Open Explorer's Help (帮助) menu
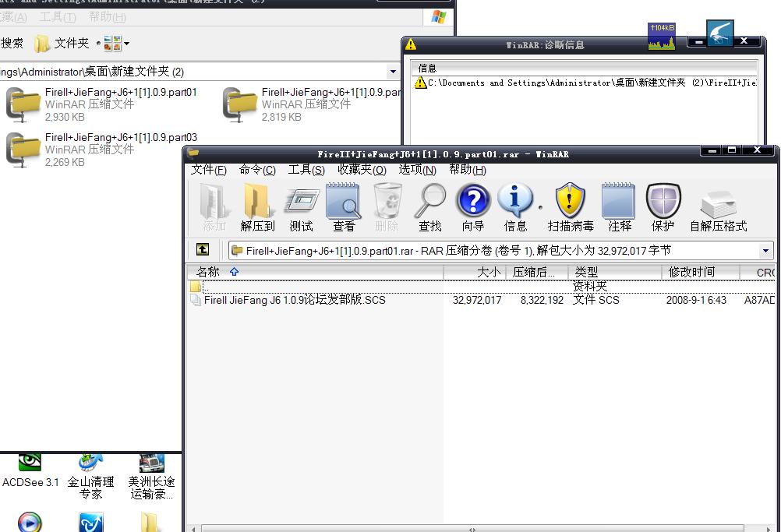Viewport: 781px width, 532px height. coord(107,17)
